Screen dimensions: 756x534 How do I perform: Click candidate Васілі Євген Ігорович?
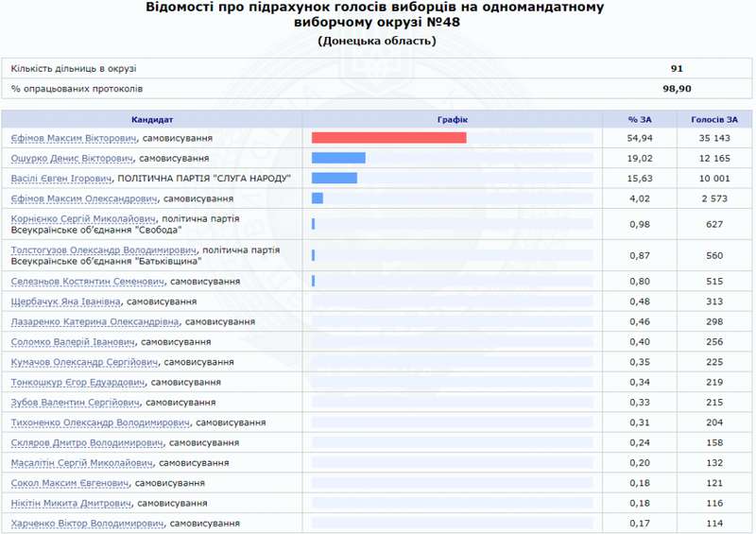pyautogui.click(x=60, y=179)
